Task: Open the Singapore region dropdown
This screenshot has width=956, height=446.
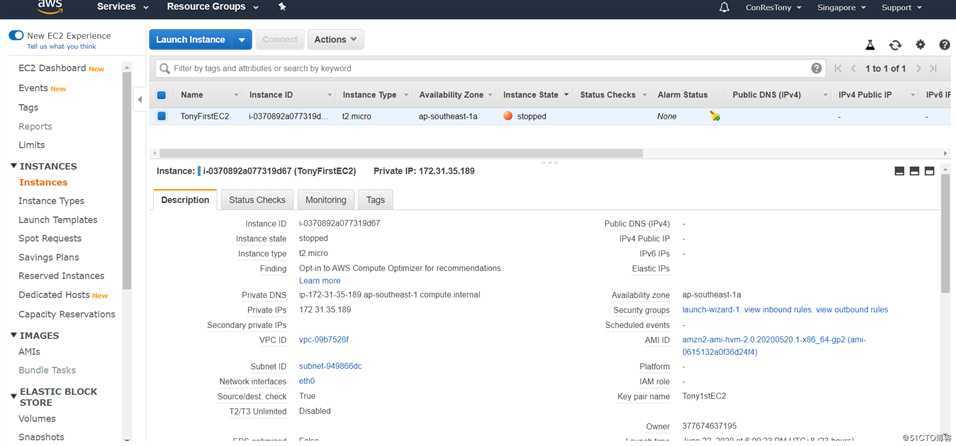Action: [841, 8]
